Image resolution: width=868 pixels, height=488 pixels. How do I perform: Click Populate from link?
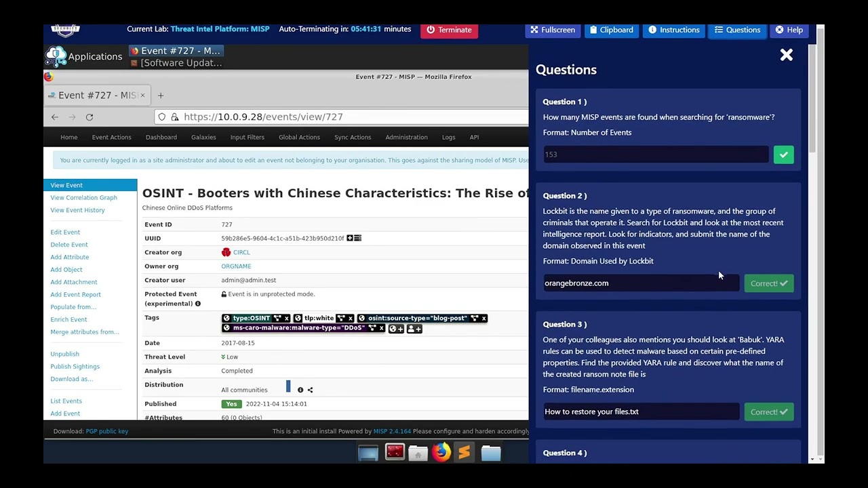click(x=73, y=307)
